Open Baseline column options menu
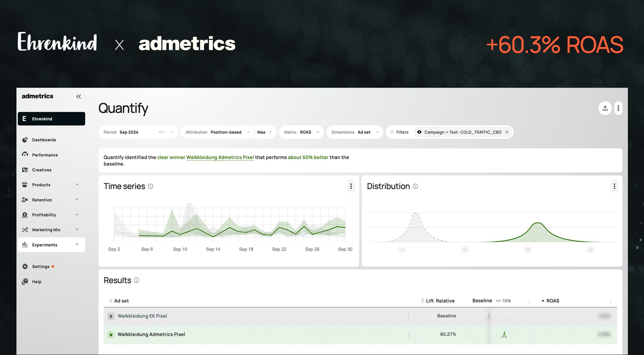This screenshot has width=644, height=355. click(529, 301)
